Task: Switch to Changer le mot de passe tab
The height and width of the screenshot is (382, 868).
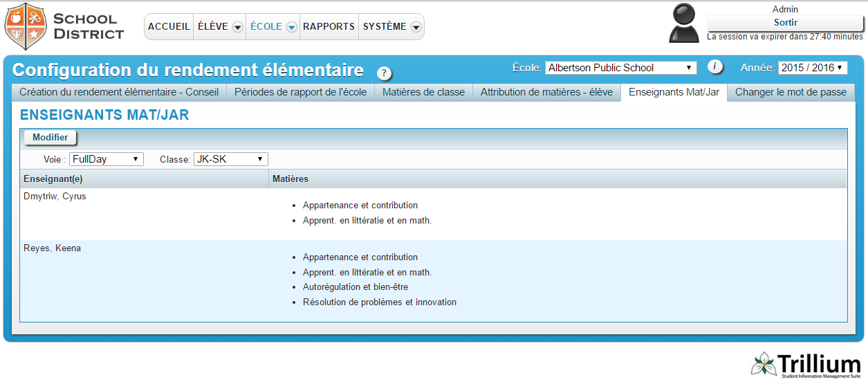Action: pos(791,92)
